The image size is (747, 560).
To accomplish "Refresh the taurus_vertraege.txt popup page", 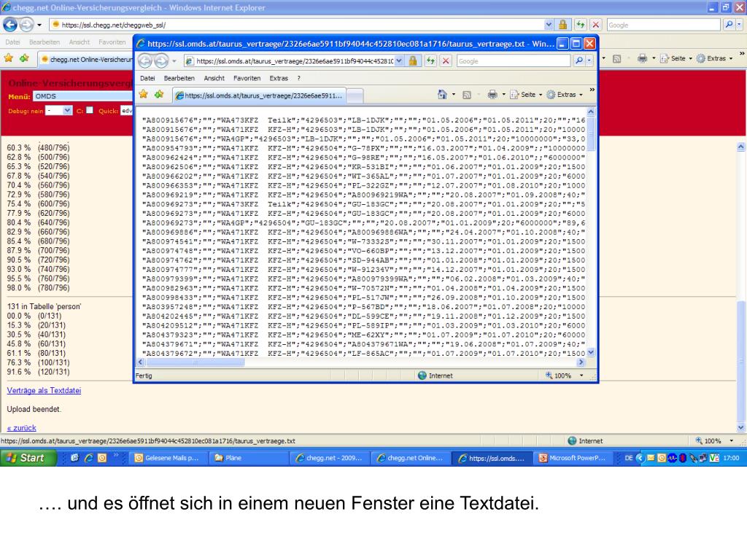I will [x=430, y=61].
